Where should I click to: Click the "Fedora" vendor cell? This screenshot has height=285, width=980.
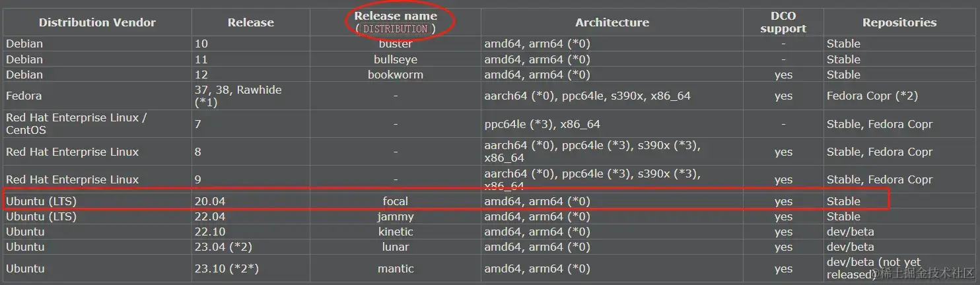[97, 96]
